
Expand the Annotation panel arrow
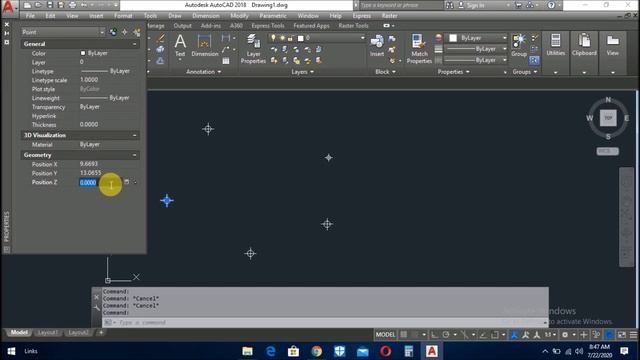(x=219, y=72)
